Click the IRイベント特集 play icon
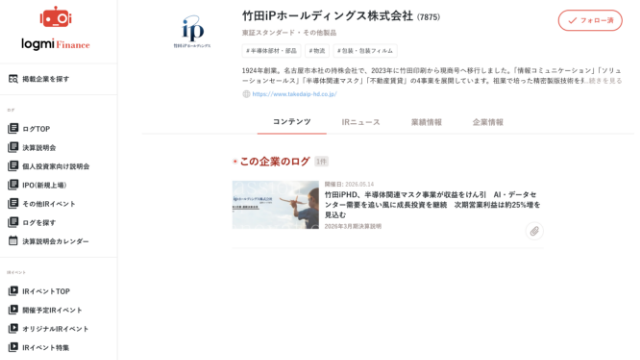 (13, 347)
